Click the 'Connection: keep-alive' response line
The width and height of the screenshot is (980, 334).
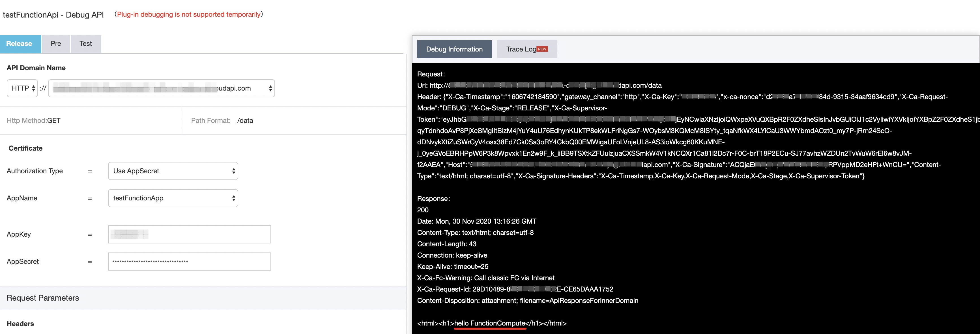[452, 255]
